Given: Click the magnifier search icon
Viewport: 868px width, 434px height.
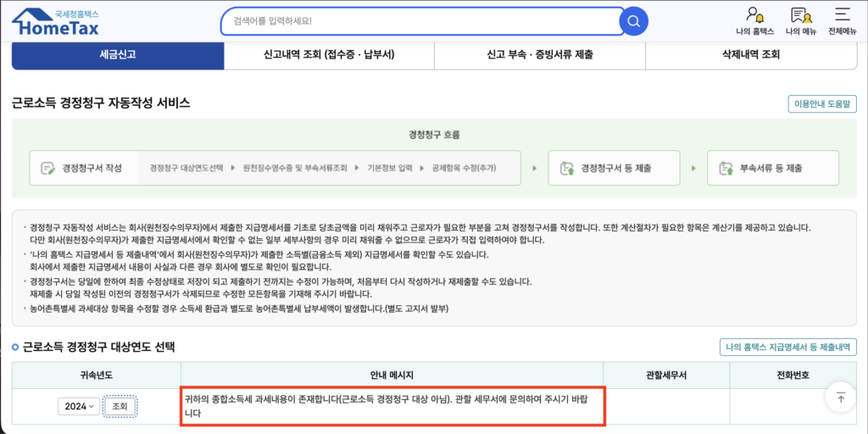Looking at the screenshot, I should pyautogui.click(x=632, y=21).
